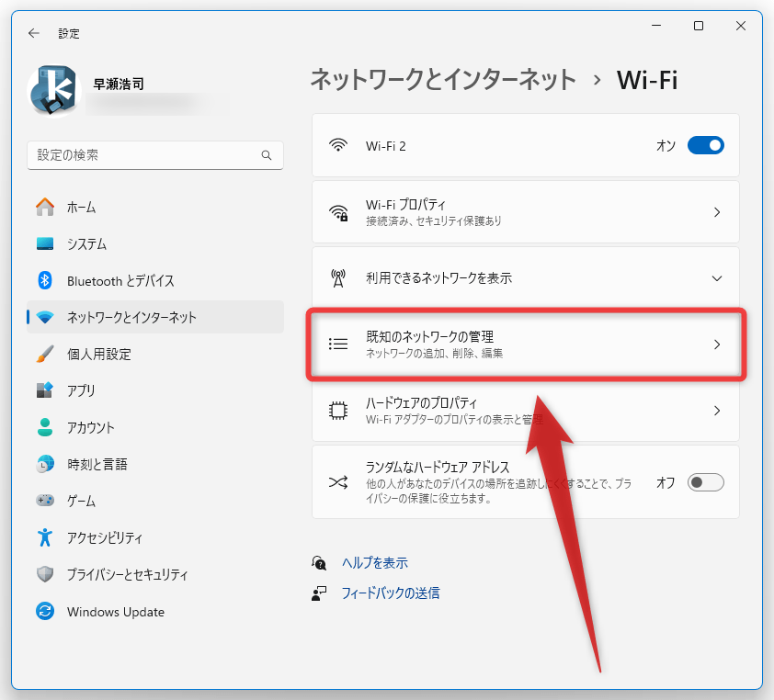Click the アクセシビリティ figure icon
Viewport: 774px width, 700px height.
[45, 537]
